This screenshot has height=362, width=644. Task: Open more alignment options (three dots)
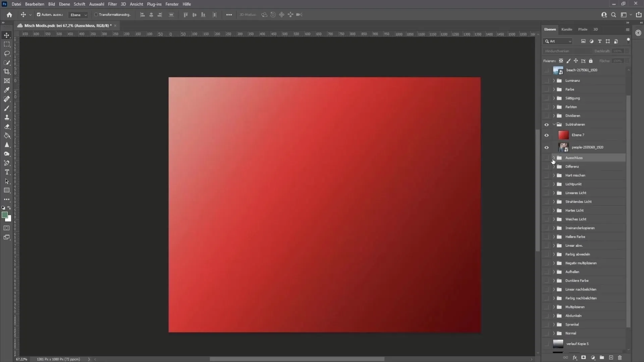coord(229,15)
